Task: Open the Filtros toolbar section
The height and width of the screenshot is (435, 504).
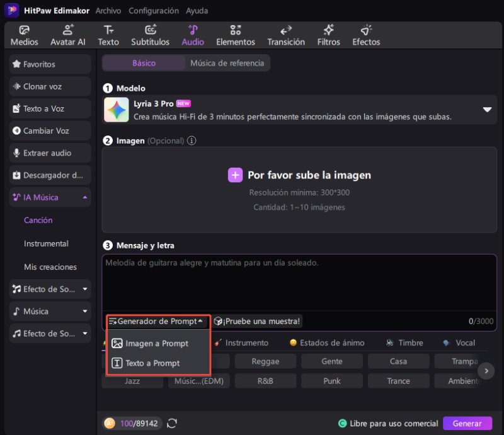Action: point(328,35)
